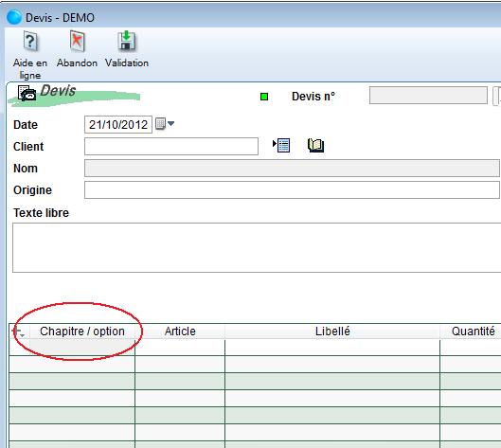Click the Devis n° number field
The width and height of the screenshot is (501, 448).
pyautogui.click(x=428, y=96)
